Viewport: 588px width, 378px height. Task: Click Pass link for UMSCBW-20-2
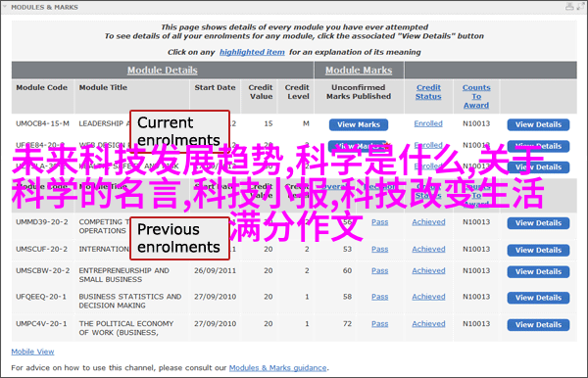click(380, 271)
